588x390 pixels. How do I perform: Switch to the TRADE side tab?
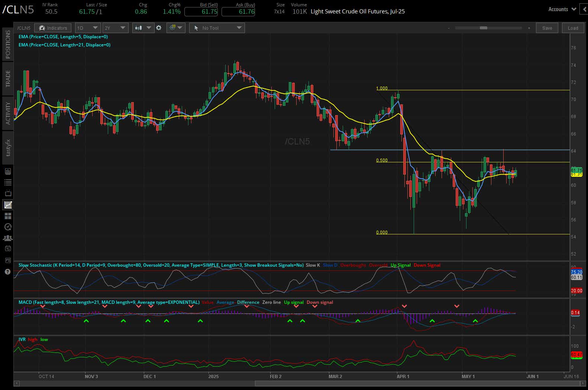(8, 78)
